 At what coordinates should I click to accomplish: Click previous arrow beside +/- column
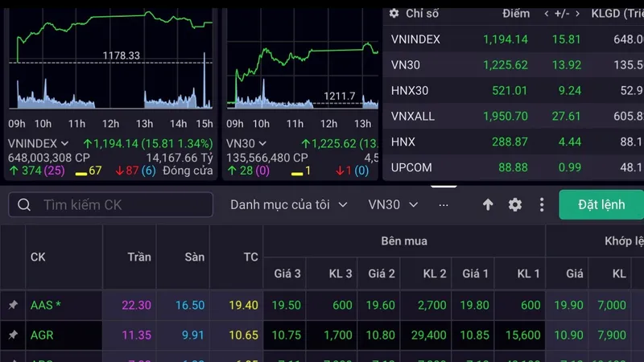coord(547,14)
